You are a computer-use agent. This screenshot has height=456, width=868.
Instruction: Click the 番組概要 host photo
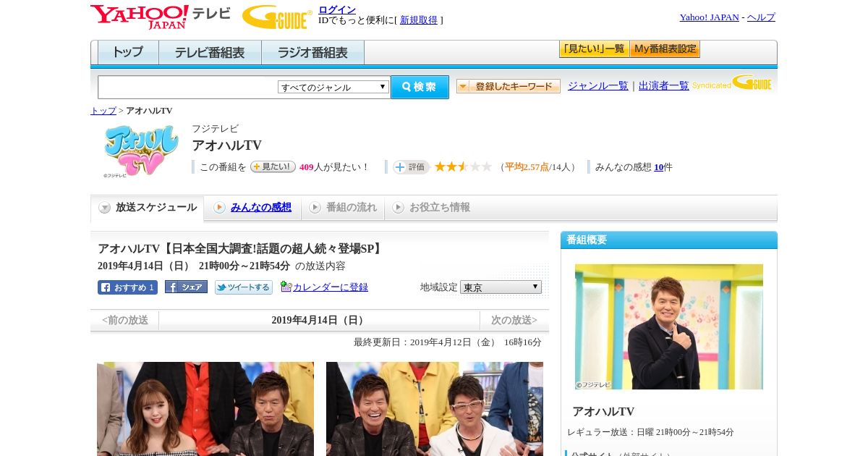tap(669, 326)
